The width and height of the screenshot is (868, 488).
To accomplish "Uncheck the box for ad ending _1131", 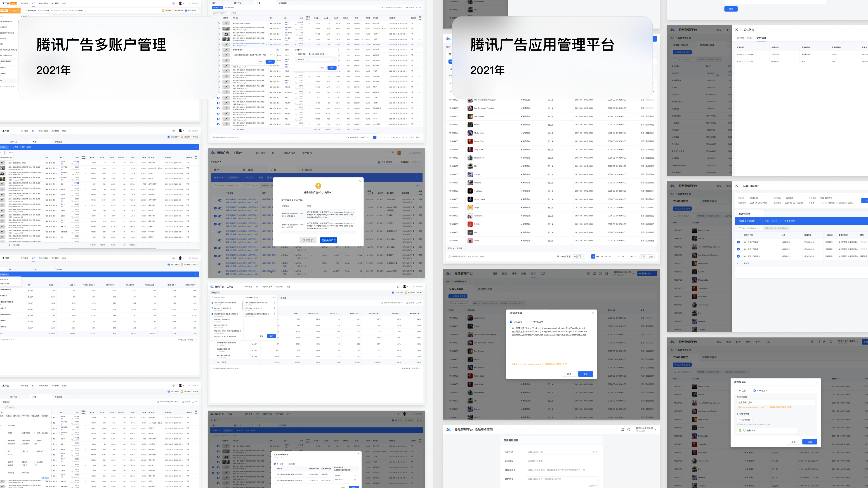I will pos(215,208).
